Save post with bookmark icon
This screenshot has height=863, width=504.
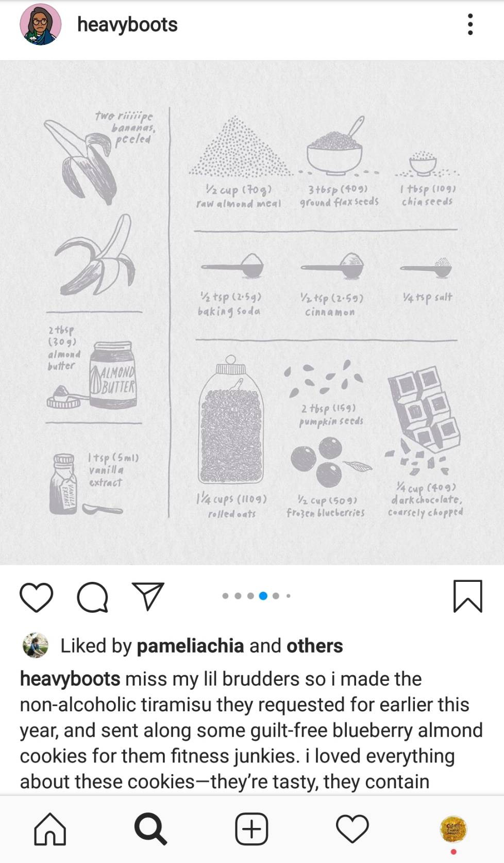coord(467,596)
